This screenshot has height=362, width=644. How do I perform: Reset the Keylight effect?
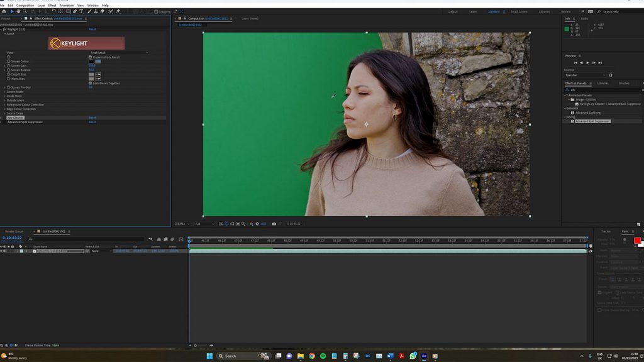pos(92,29)
